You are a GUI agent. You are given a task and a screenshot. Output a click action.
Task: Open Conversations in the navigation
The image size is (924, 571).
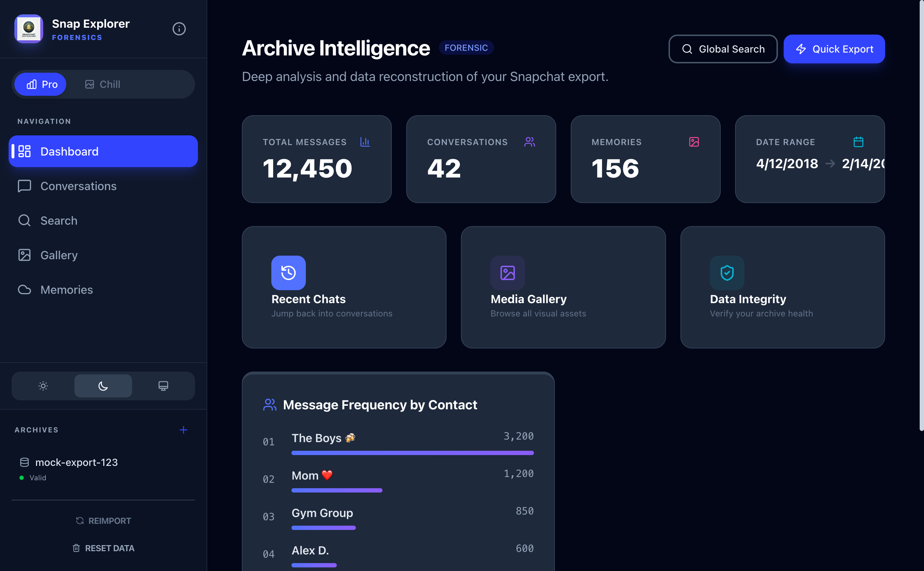pos(78,186)
